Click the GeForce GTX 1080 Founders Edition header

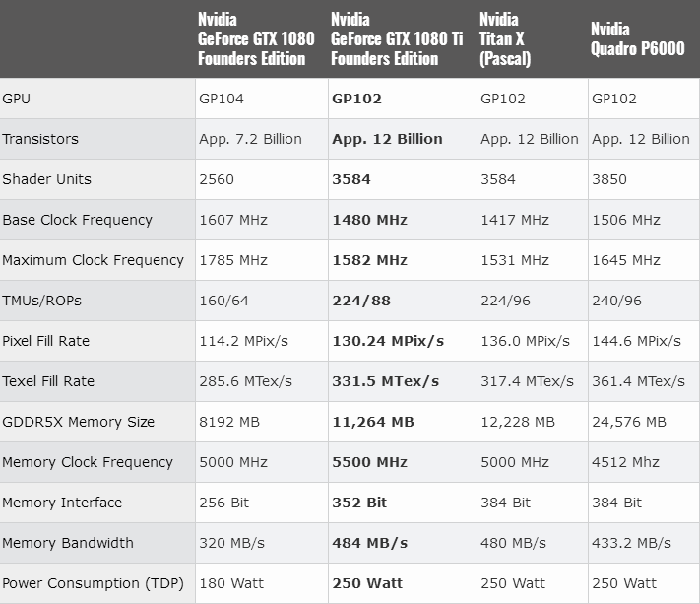pyautogui.click(x=256, y=39)
